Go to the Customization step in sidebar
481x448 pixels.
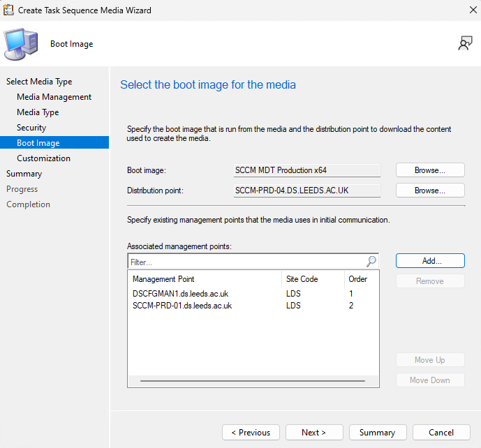point(43,158)
